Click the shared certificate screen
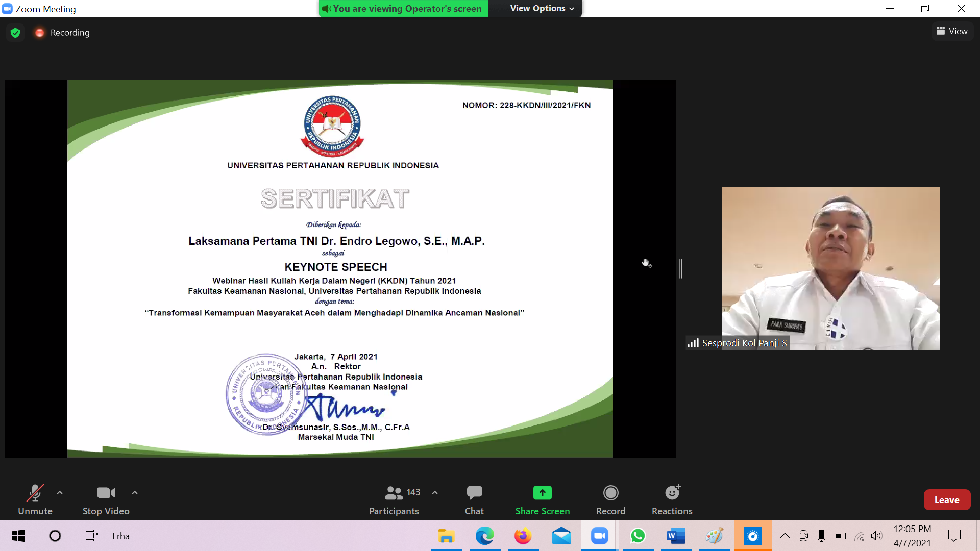 pos(340,269)
